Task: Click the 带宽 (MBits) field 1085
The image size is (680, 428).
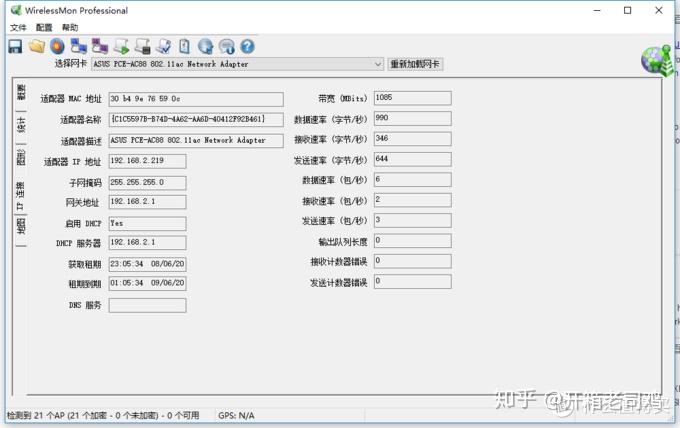Action: coord(412,98)
